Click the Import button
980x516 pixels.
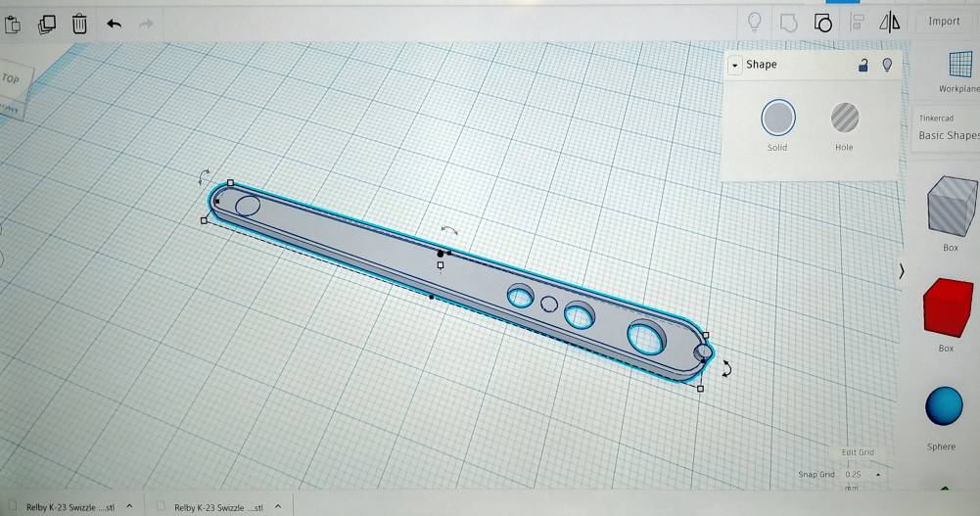point(944,22)
